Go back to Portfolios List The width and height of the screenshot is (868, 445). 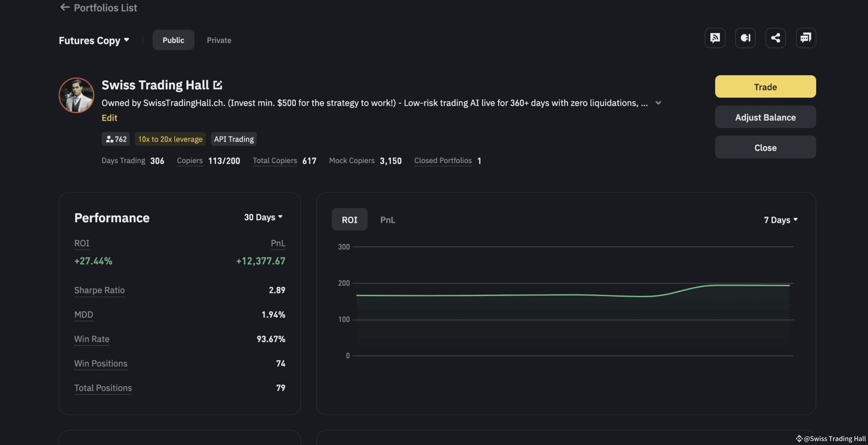[x=105, y=7]
